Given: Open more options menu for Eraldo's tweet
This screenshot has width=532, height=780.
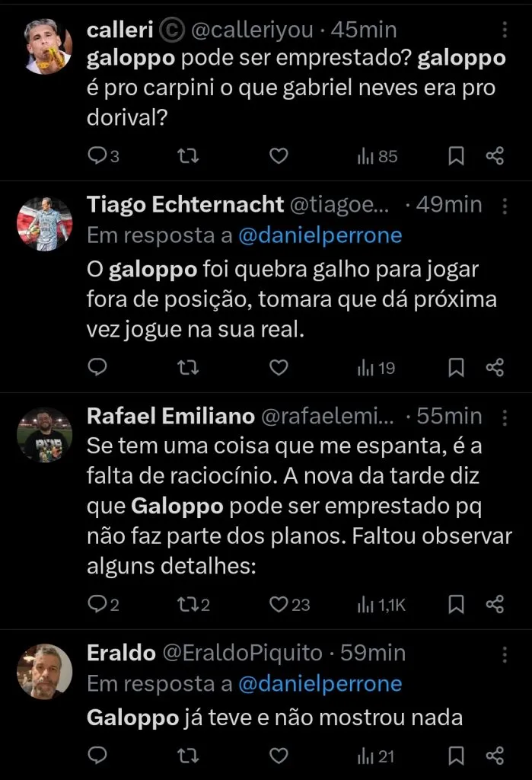Looking at the screenshot, I should click(x=506, y=654).
